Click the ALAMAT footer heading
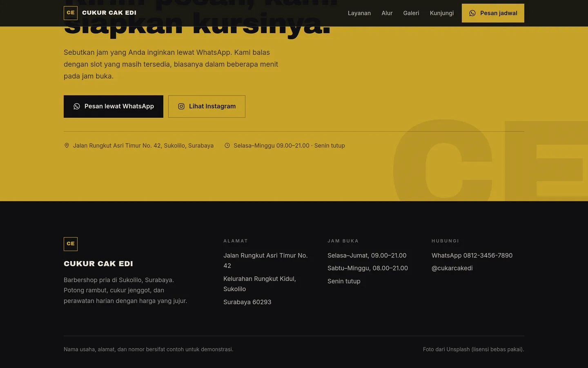Viewport: 588px width, 368px height. 236,241
